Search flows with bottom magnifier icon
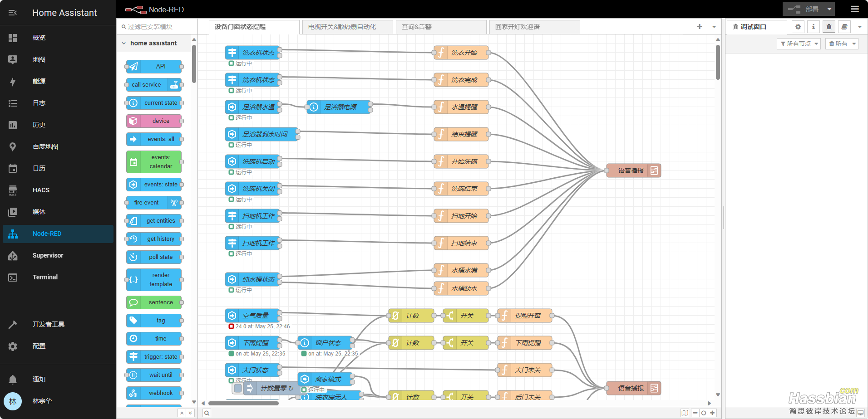Image resolution: width=868 pixels, height=419 pixels. click(207, 413)
